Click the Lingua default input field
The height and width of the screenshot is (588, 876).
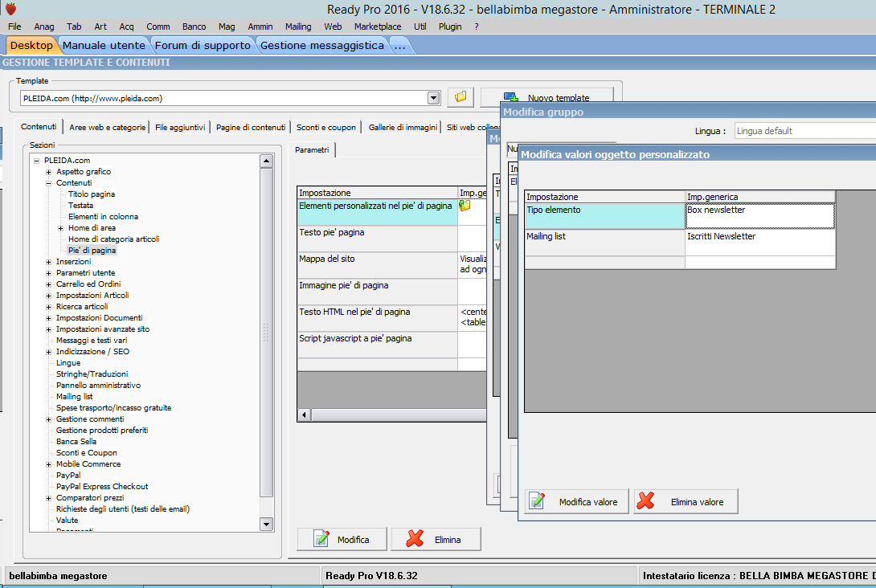tap(805, 131)
